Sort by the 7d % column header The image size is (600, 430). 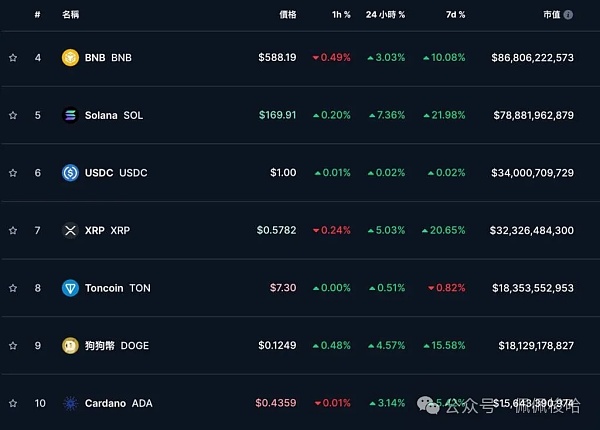coord(455,15)
